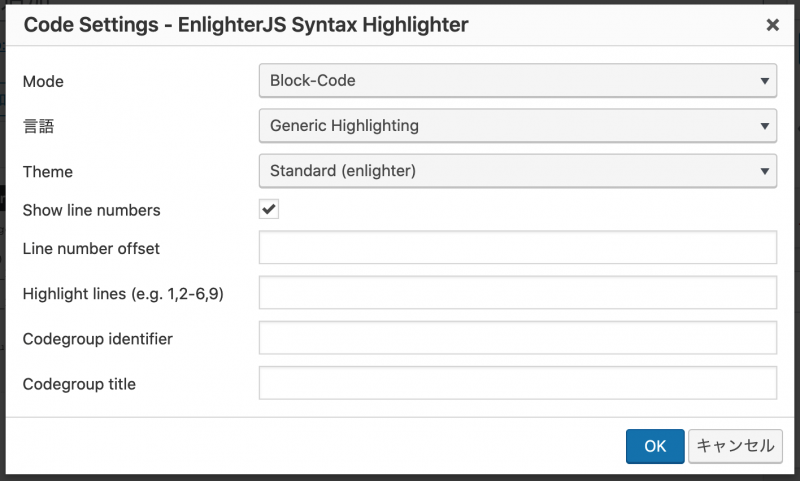Focus the Codegroup title input field

tap(518, 383)
